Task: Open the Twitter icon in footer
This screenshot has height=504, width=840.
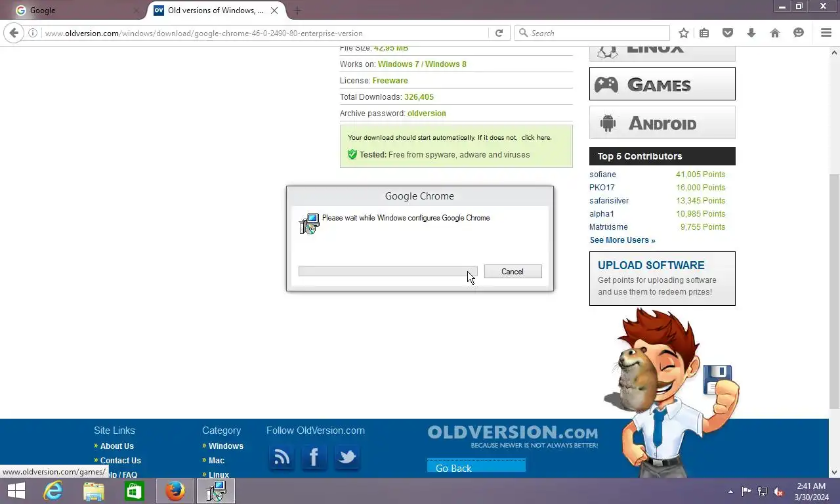Action: point(347,457)
